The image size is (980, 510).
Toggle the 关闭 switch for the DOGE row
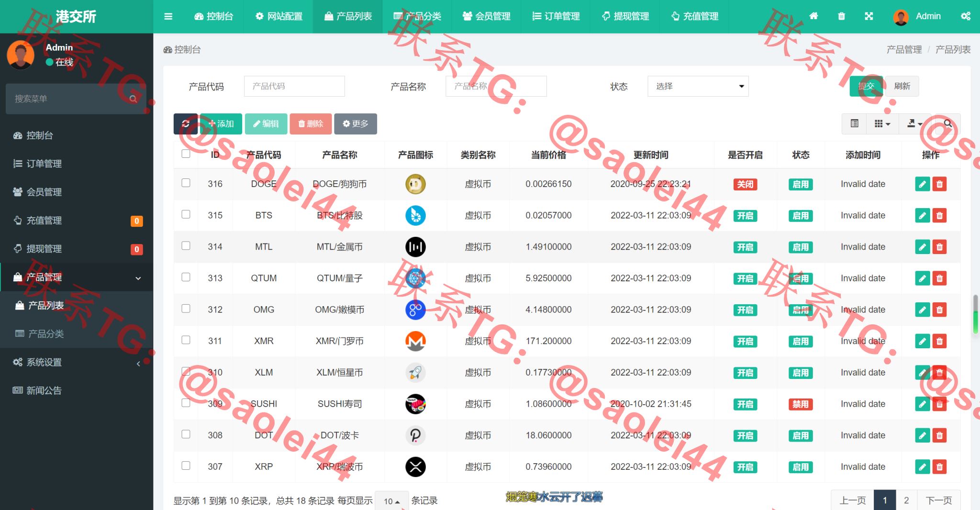(x=745, y=184)
